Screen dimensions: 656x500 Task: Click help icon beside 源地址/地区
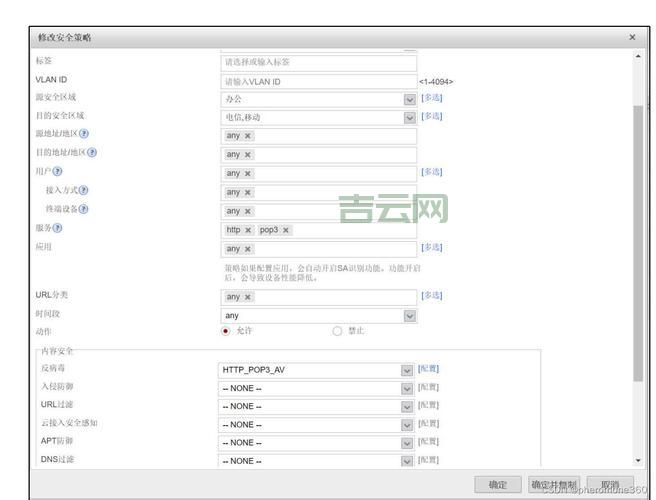pos(84,134)
